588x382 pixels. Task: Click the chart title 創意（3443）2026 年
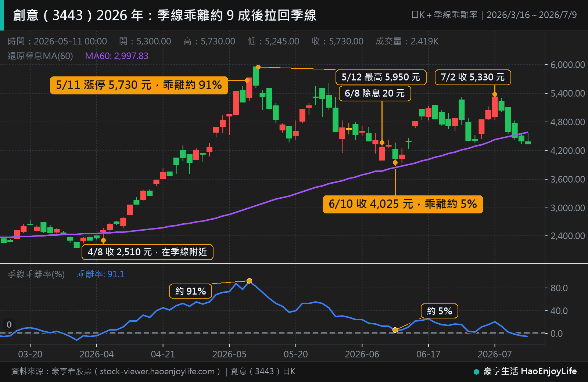pyautogui.click(x=164, y=15)
